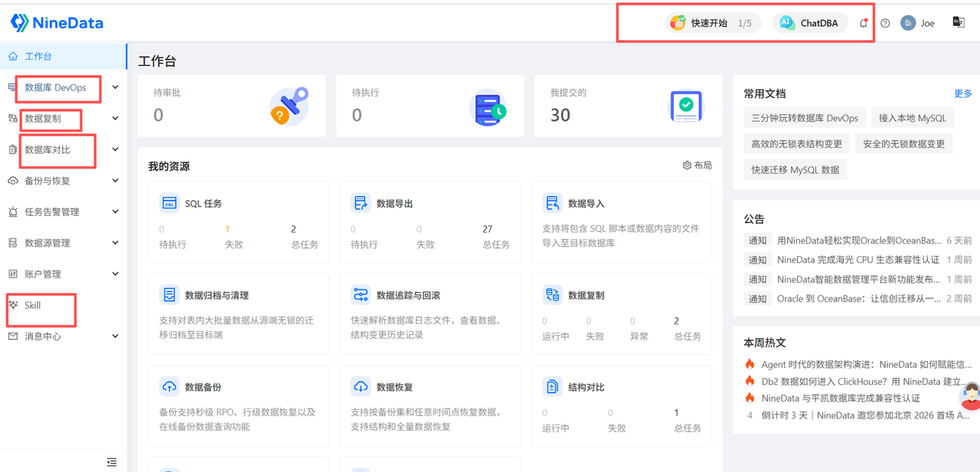Click the 数据归档与清理 card icon
This screenshot has height=472, width=980.
[x=168, y=295]
